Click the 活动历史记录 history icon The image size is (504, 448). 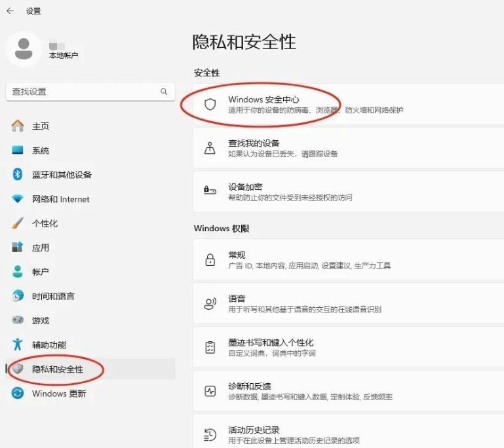coord(210,434)
